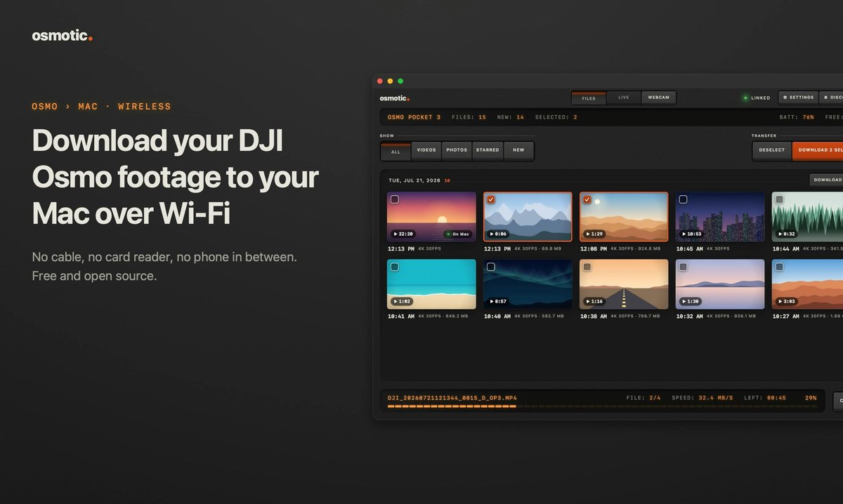The image size is (843, 504).
Task: Click the green Linked status indicator
Action: 757,98
